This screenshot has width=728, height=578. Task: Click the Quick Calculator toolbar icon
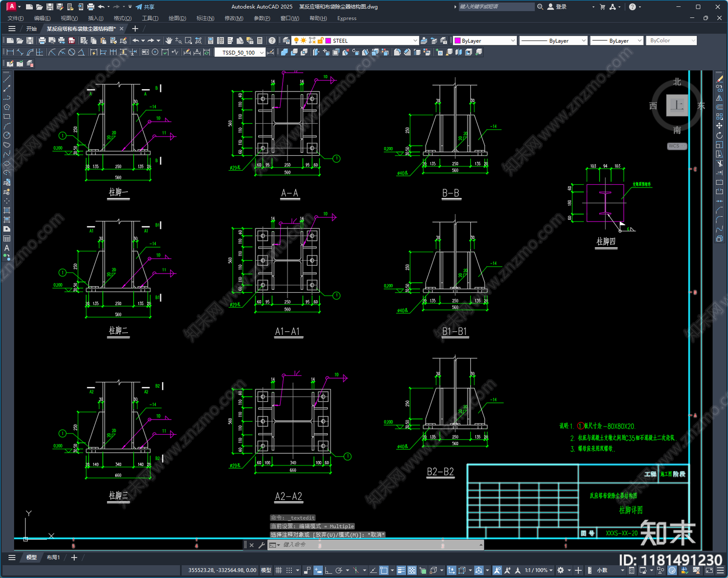[x=260, y=41]
